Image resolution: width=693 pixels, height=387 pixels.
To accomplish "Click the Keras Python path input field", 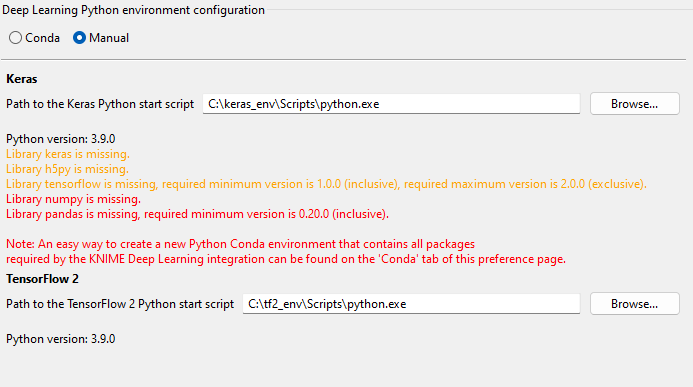I will pos(391,104).
